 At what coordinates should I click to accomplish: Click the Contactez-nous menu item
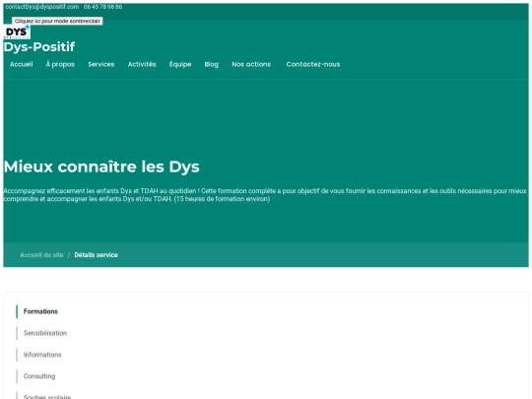[x=313, y=64]
